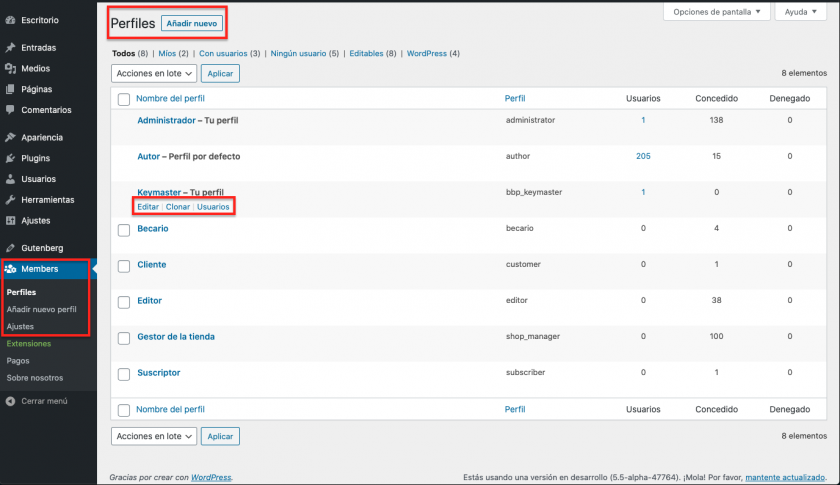Check the Becario profile checkbox
This screenshot has width=840, height=485.
pos(124,229)
